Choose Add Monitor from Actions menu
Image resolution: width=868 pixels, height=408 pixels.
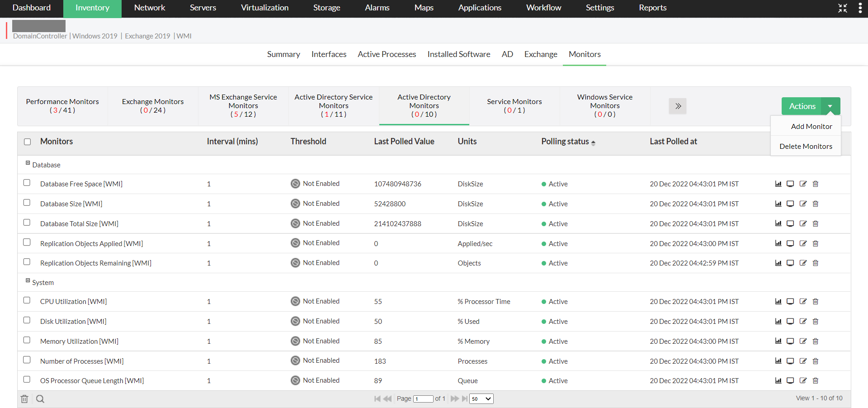811,127
